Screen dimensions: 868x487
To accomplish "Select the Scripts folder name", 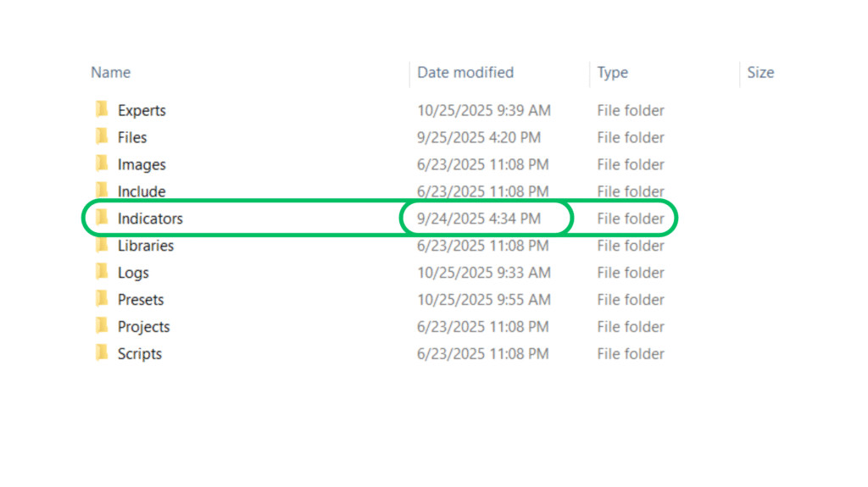I will (x=140, y=354).
